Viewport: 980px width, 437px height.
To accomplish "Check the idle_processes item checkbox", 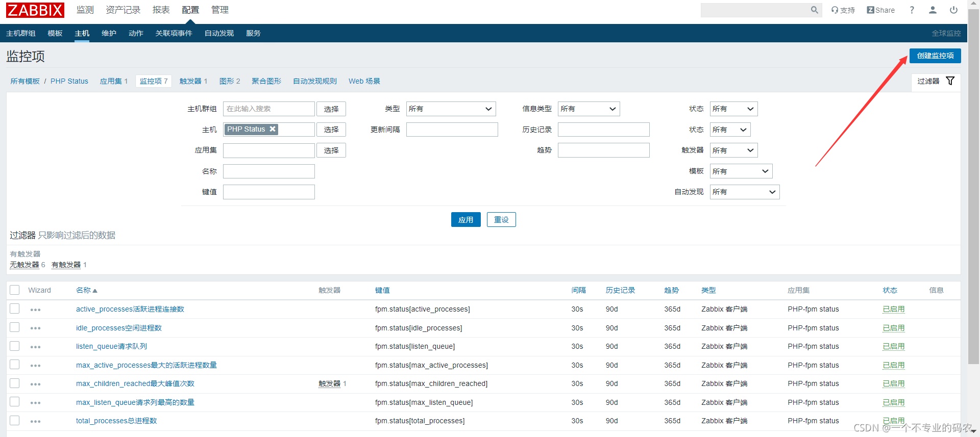I will 15,327.
